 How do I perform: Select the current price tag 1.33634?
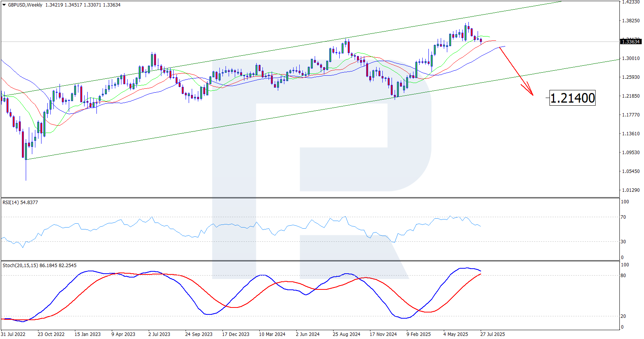coord(631,42)
